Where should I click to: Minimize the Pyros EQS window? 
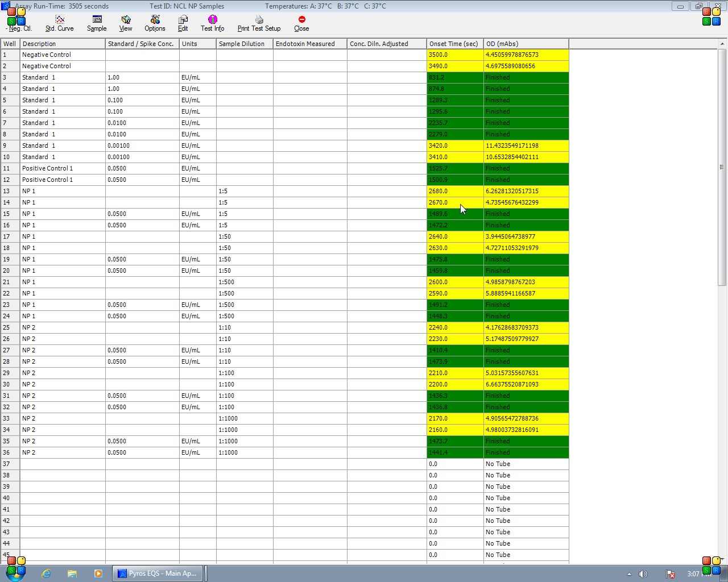680,6
